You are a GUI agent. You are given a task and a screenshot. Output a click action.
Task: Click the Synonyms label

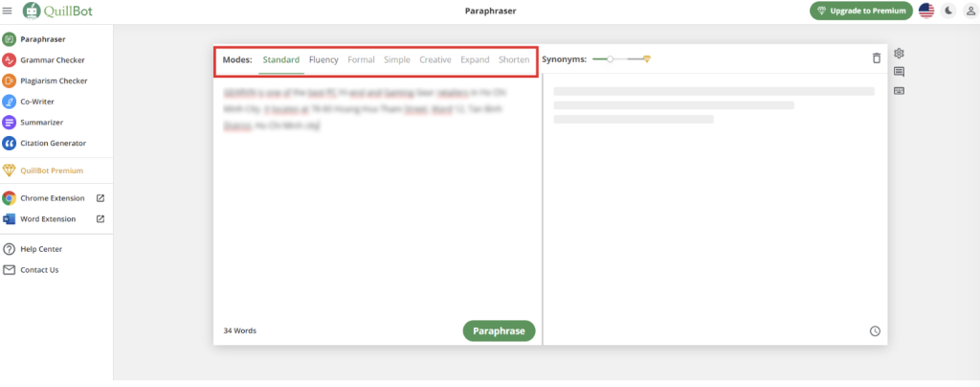(565, 59)
